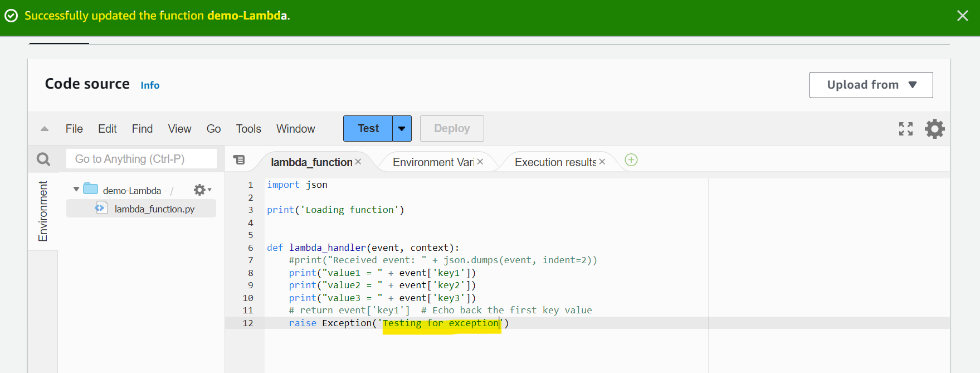This screenshot has width=980, height=373.
Task: Open editor preferences gear icon
Action: 935,129
